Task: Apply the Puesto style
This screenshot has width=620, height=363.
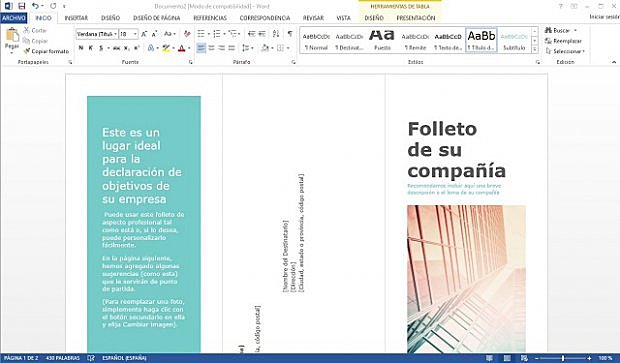Action: coord(382,41)
